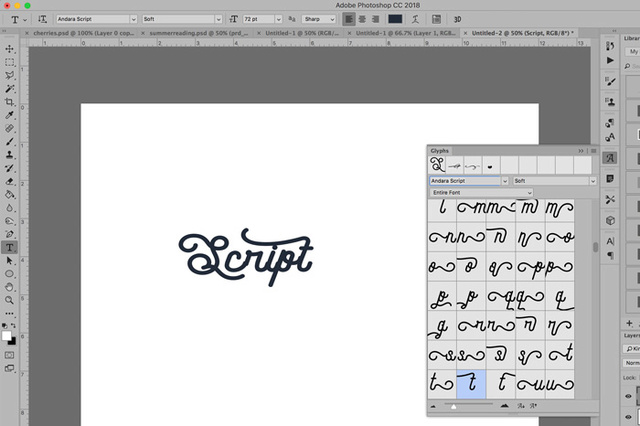Select the Healing Brush tool
This screenshot has width=640, height=426.
click(9, 128)
